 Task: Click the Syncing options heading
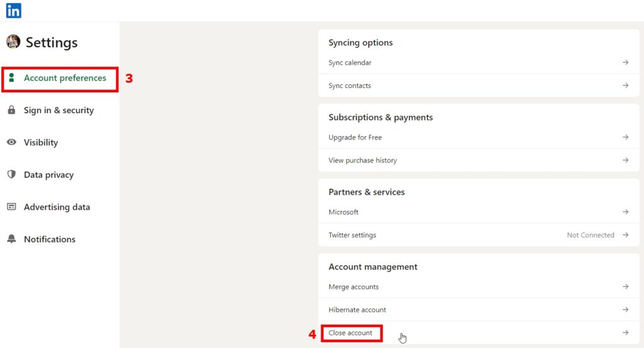[360, 43]
